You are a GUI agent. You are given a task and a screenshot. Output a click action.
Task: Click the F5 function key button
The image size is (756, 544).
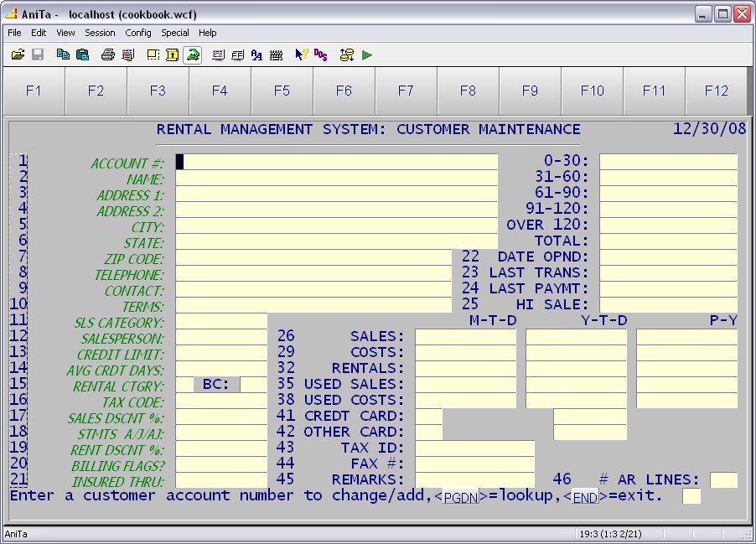(x=282, y=91)
